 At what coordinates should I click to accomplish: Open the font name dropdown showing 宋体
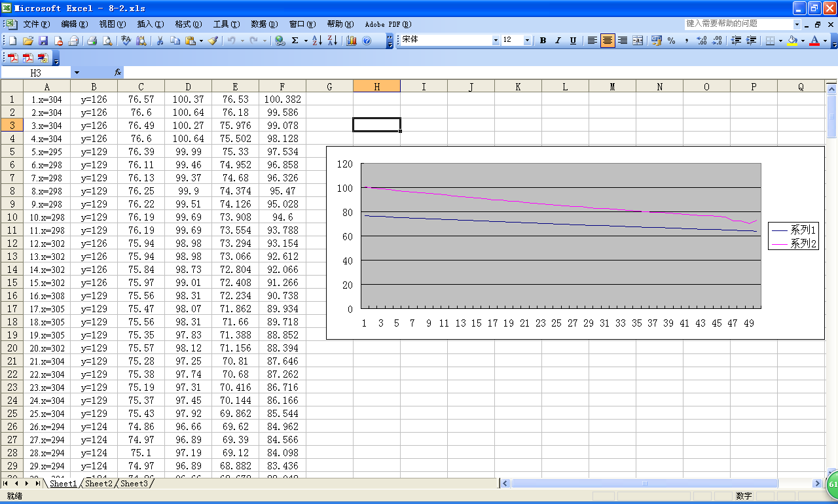click(496, 41)
